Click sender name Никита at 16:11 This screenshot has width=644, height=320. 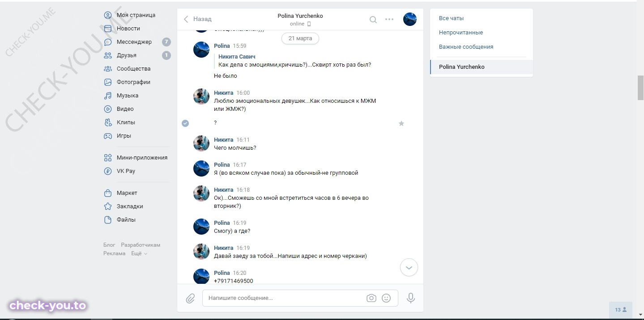[x=223, y=140]
